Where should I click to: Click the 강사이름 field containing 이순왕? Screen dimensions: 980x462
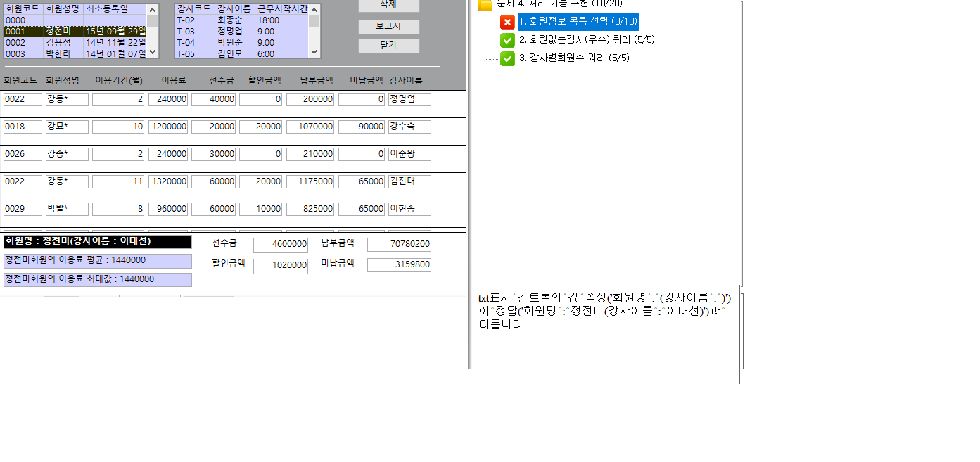409,154
